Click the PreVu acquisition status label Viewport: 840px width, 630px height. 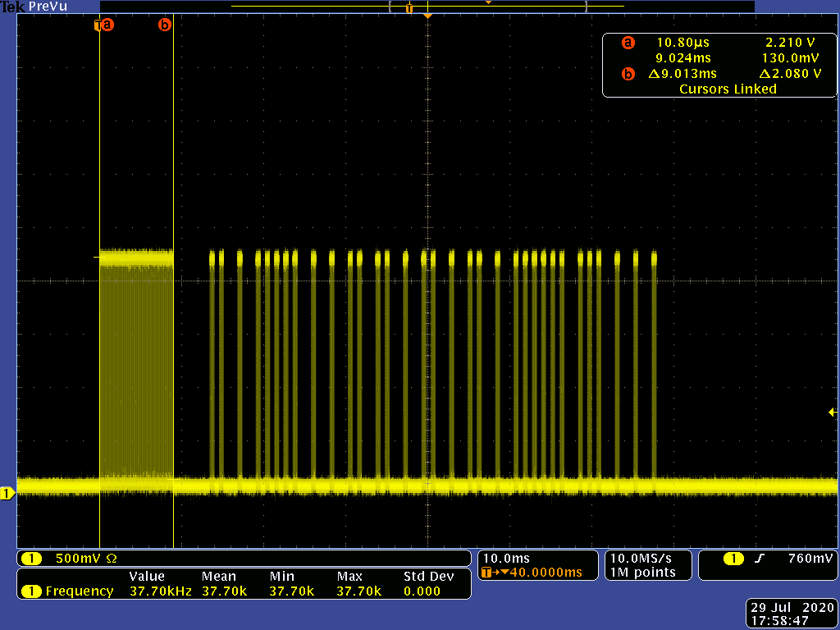[48, 7]
